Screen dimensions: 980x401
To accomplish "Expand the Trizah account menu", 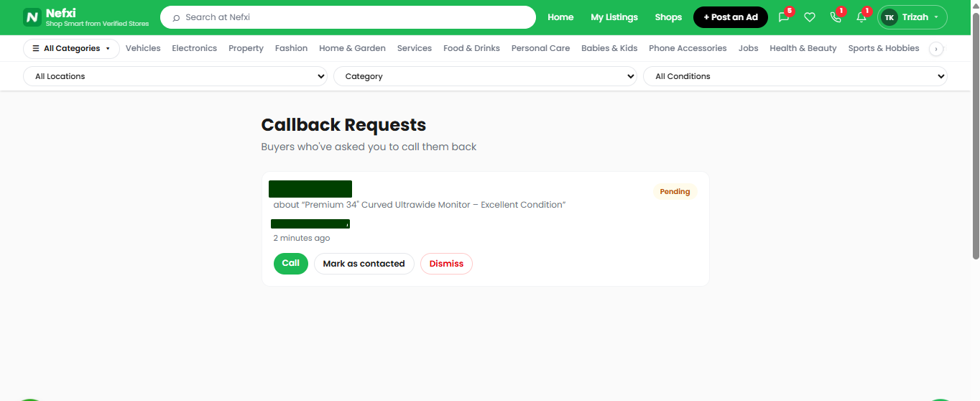I will point(912,17).
